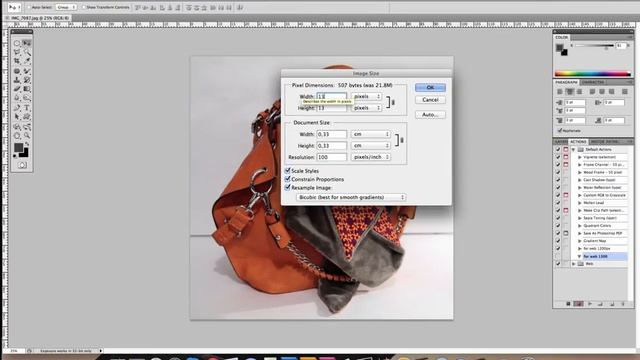The width and height of the screenshot is (640, 360).
Task: Click the foreground color swatch in toolbox
Action: 19,148
